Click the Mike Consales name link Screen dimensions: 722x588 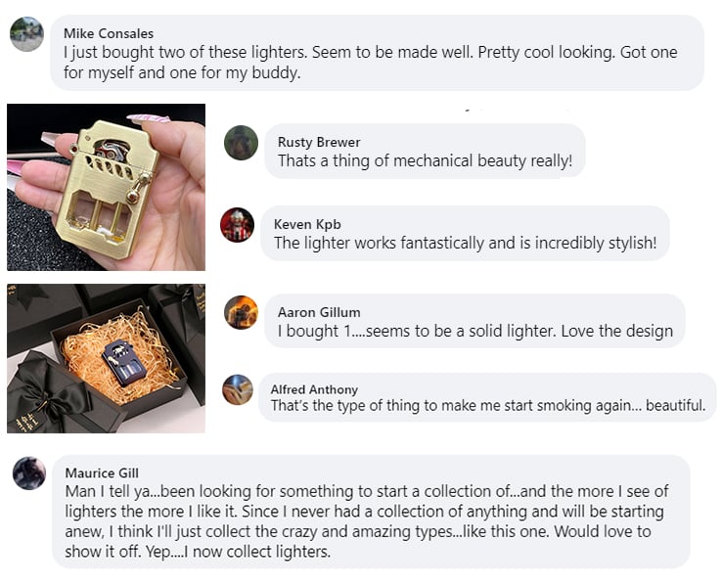[x=109, y=33]
